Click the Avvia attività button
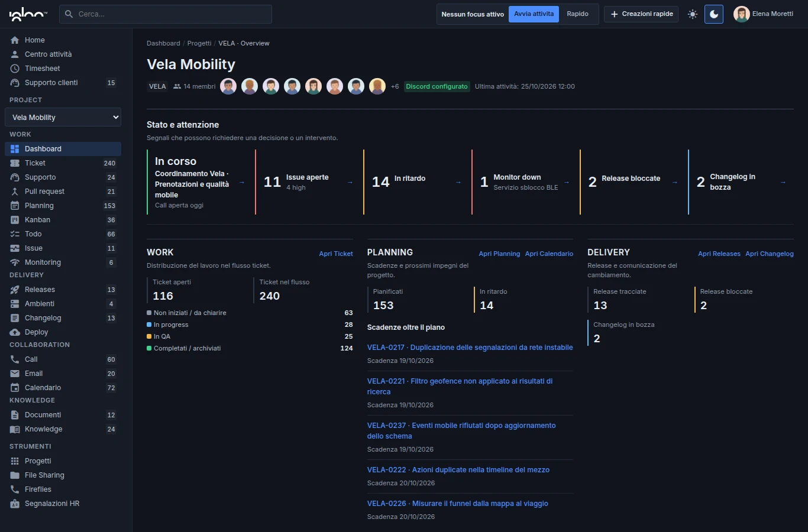 pyautogui.click(x=534, y=14)
